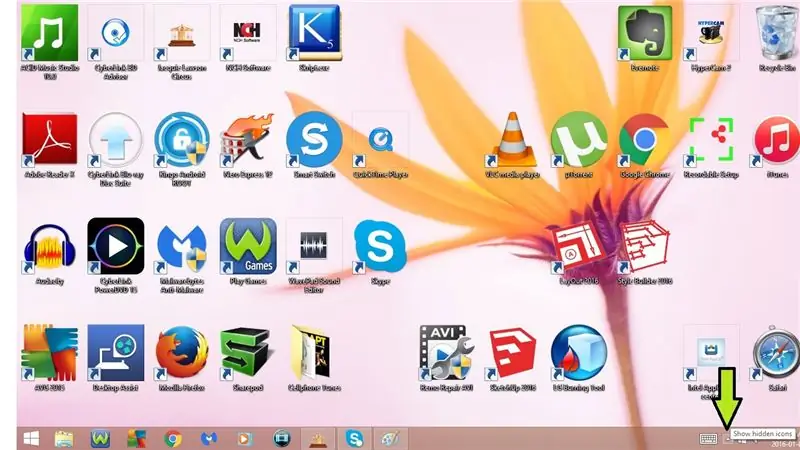The height and width of the screenshot is (450, 800).
Task: Open QuickTime Player desktop shortcut
Action: click(380, 140)
